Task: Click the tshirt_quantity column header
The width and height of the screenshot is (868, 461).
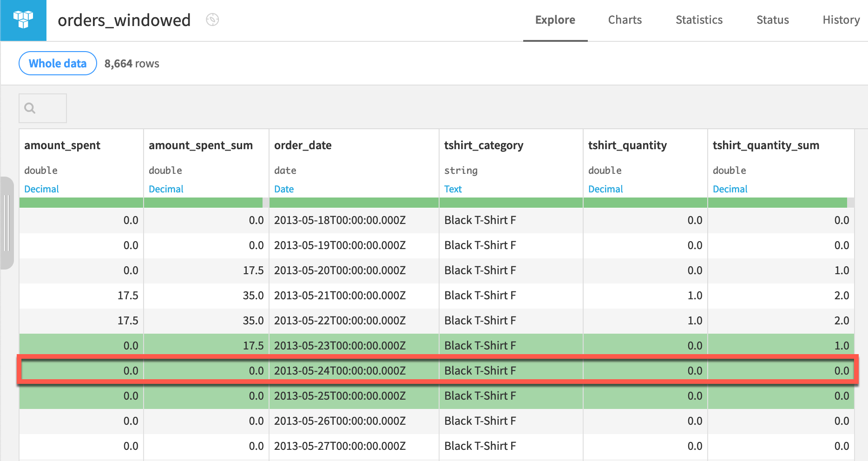Action: tap(627, 145)
